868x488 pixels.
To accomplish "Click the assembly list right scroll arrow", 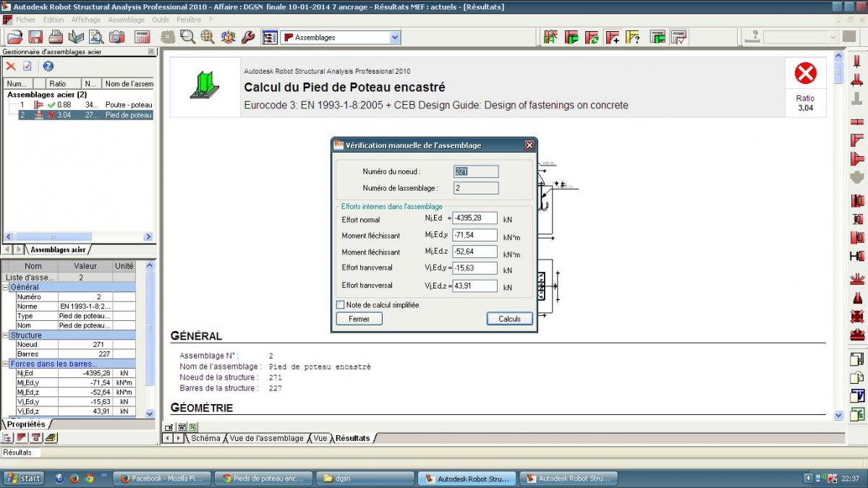I will pos(148,236).
